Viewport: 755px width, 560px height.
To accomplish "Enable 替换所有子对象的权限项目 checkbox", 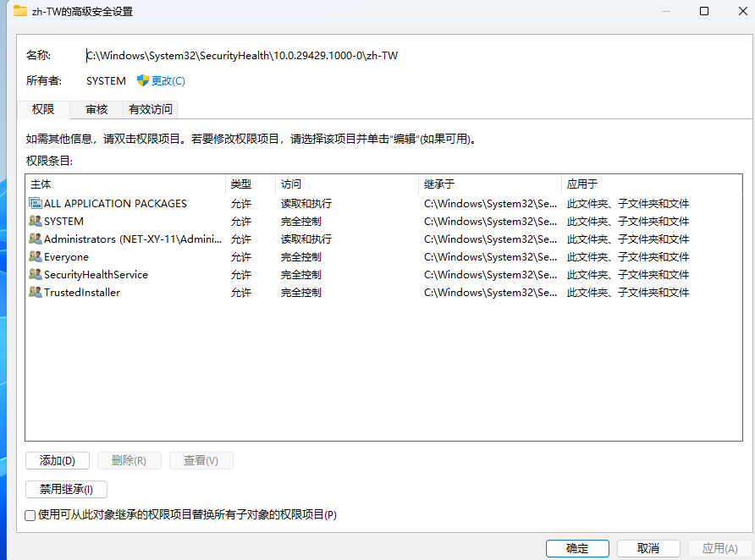I will click(x=30, y=515).
